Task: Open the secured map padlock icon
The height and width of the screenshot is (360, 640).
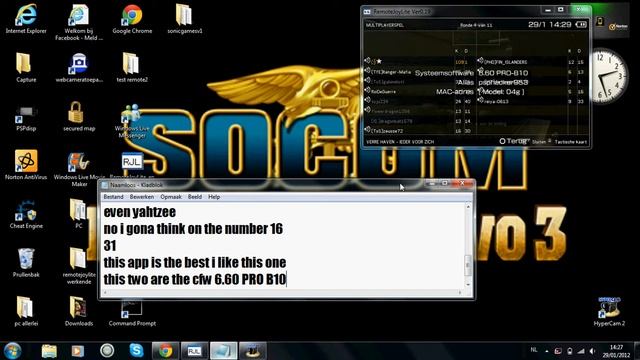Action: 79,116
